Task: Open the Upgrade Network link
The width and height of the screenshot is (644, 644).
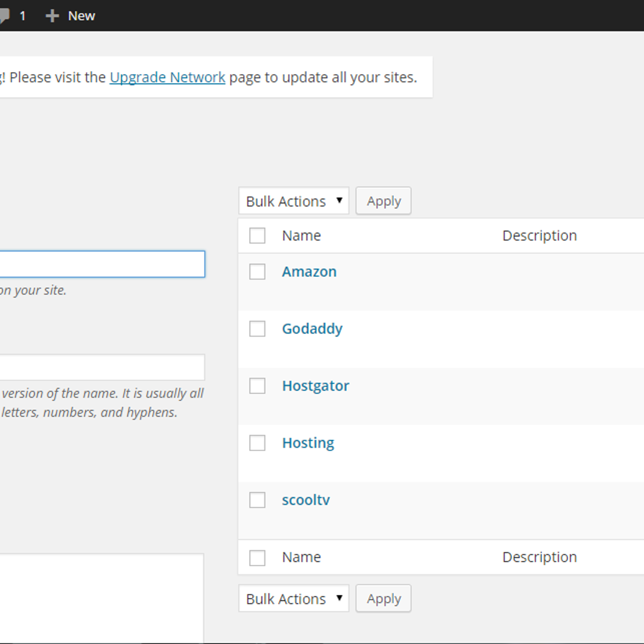Action: 167,77
